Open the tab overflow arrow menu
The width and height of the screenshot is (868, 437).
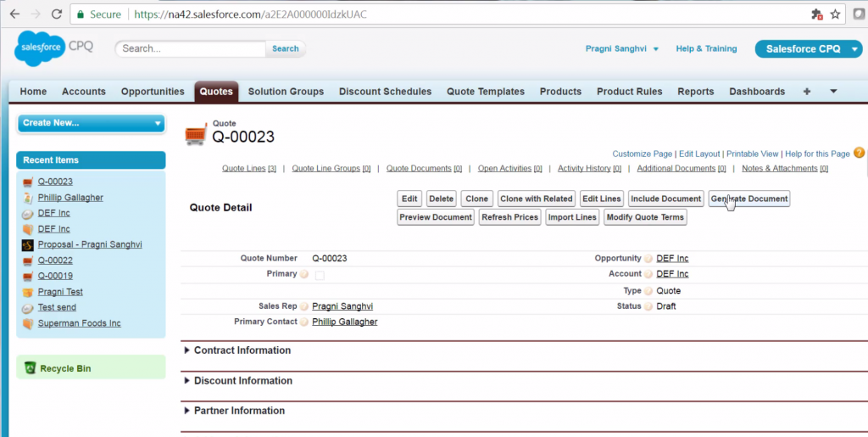click(x=833, y=92)
